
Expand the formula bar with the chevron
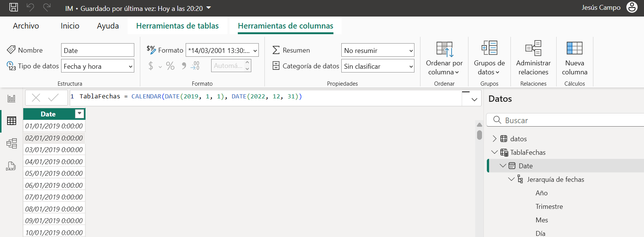[x=474, y=100]
